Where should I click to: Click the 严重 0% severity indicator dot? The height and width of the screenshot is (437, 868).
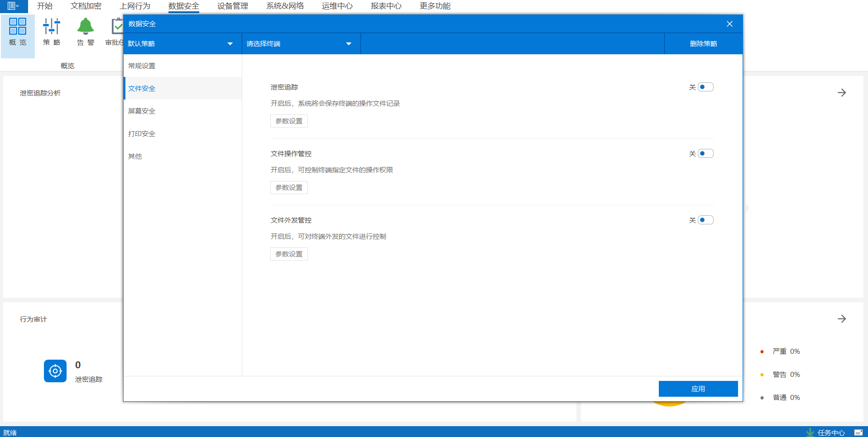tap(761, 351)
